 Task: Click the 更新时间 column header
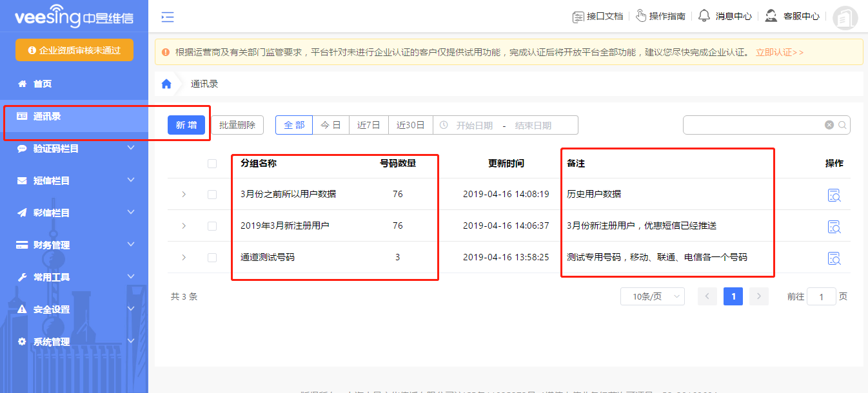coord(506,164)
